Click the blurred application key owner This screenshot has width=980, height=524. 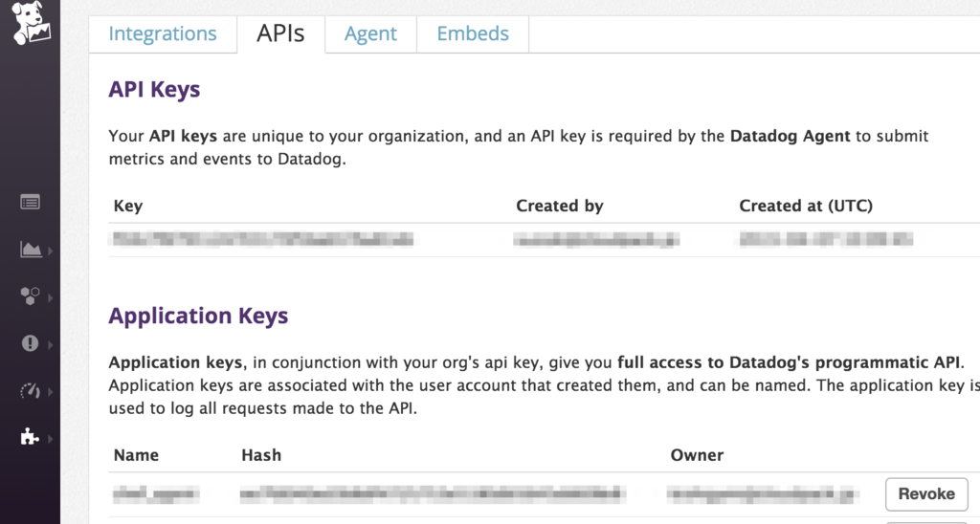(762, 494)
